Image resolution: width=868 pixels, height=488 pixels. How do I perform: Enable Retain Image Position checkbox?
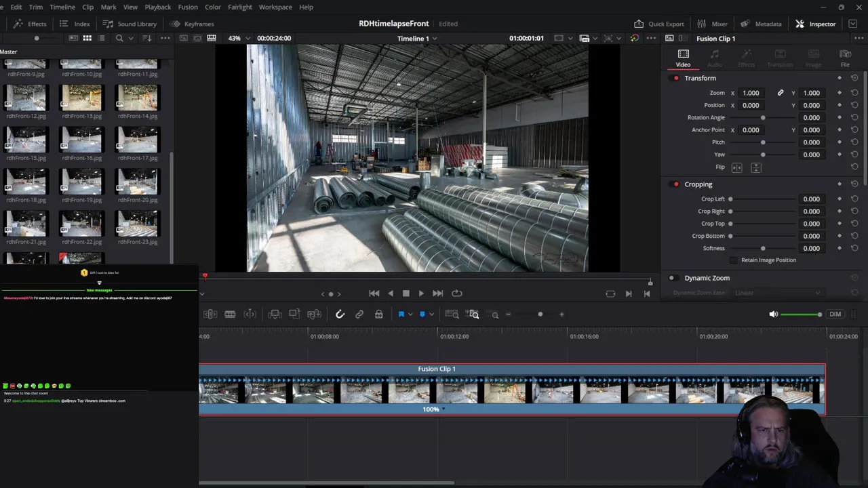tap(733, 260)
